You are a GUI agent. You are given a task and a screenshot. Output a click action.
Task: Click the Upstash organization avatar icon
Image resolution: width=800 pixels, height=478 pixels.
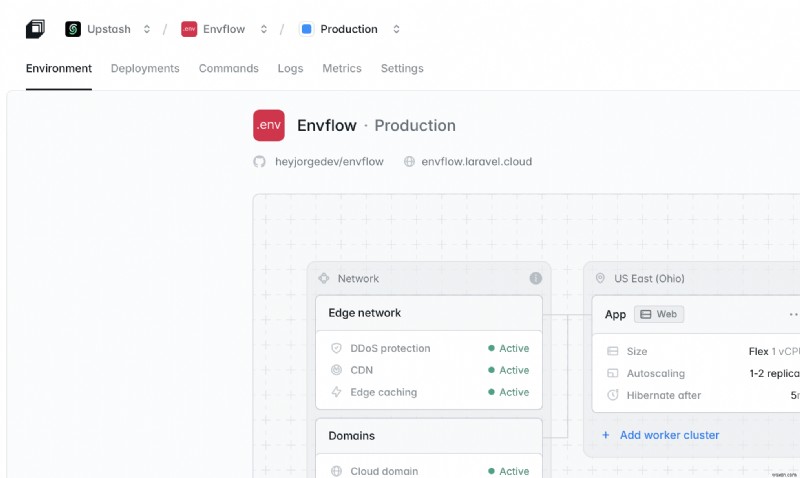73,29
